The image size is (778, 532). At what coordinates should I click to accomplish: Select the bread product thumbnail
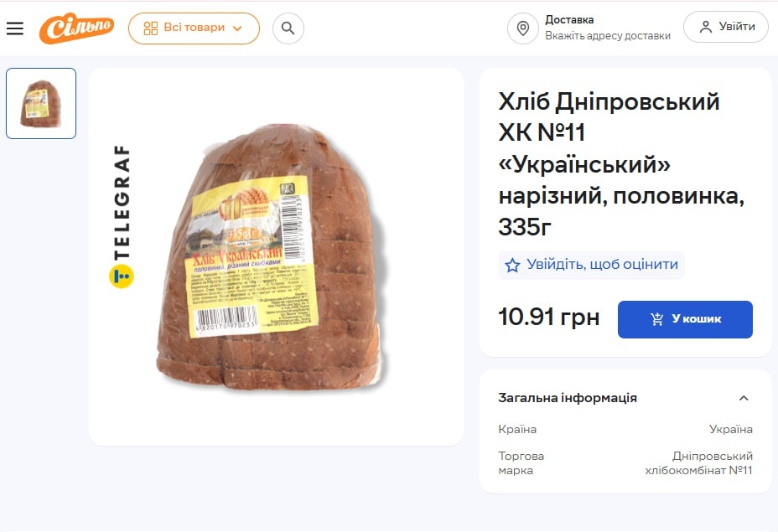(41, 103)
